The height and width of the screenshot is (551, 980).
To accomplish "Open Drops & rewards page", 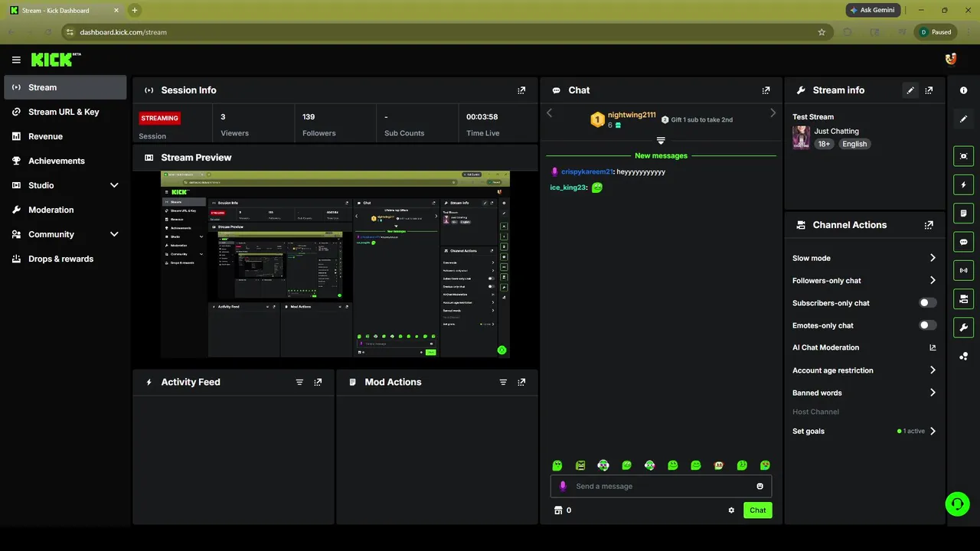I will 65,259.
